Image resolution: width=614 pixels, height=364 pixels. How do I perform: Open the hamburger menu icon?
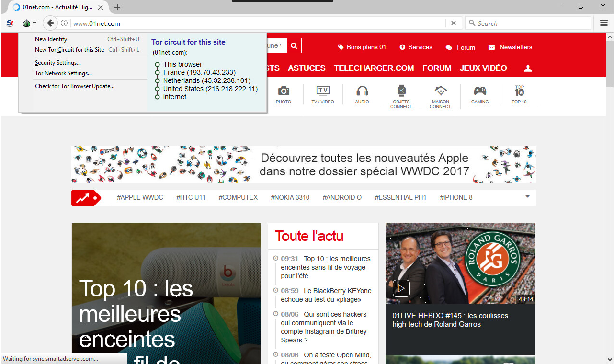604,23
